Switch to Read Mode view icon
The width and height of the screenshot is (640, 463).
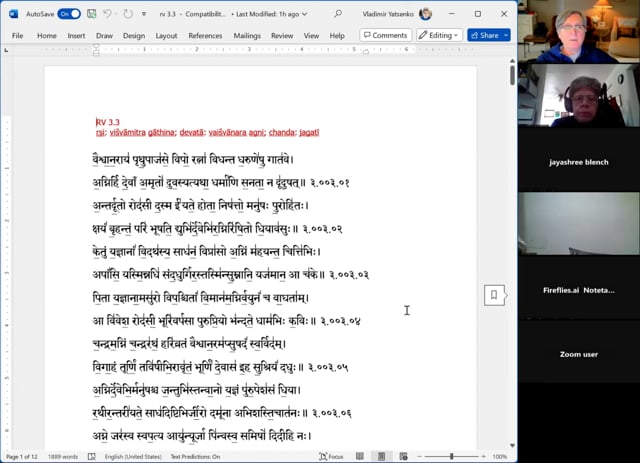(360, 456)
